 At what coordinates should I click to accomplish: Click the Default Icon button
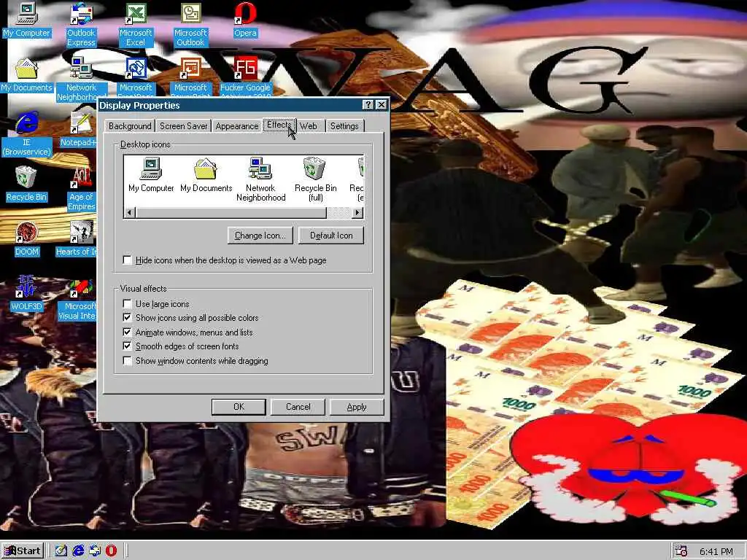coord(331,236)
